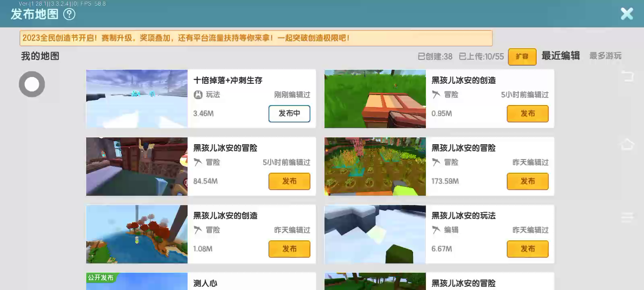Click the 发布中 button for 十倍掉落+冲刺生存
Image resolution: width=644 pixels, height=290 pixels.
point(289,114)
